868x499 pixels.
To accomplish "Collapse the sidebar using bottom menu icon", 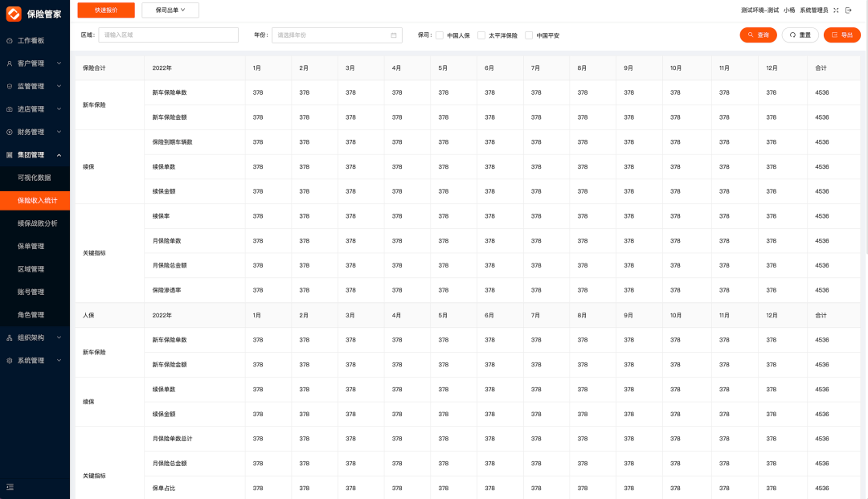I will click(x=10, y=487).
